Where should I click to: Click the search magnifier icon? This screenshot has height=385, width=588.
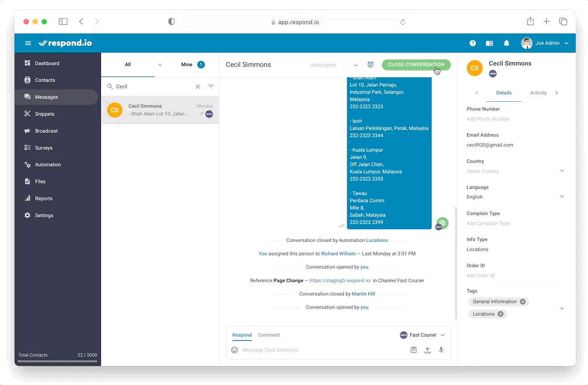pyautogui.click(x=110, y=86)
